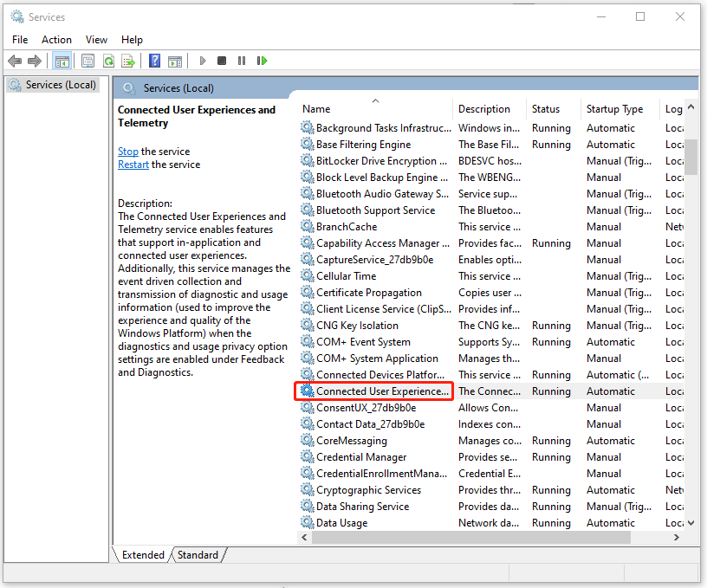Click the Forward arrow toolbar icon
This screenshot has height=588, width=707.
click(x=35, y=61)
